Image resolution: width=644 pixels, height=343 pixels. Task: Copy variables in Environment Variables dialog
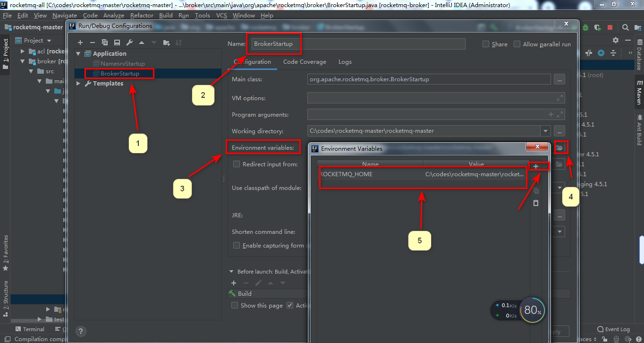tap(536, 190)
